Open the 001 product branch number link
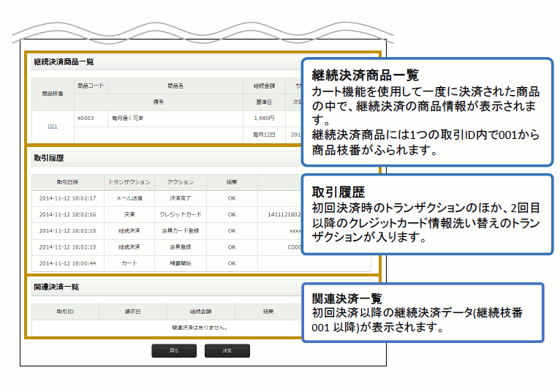Image resolution: width=560 pixels, height=392 pixels. [x=53, y=126]
